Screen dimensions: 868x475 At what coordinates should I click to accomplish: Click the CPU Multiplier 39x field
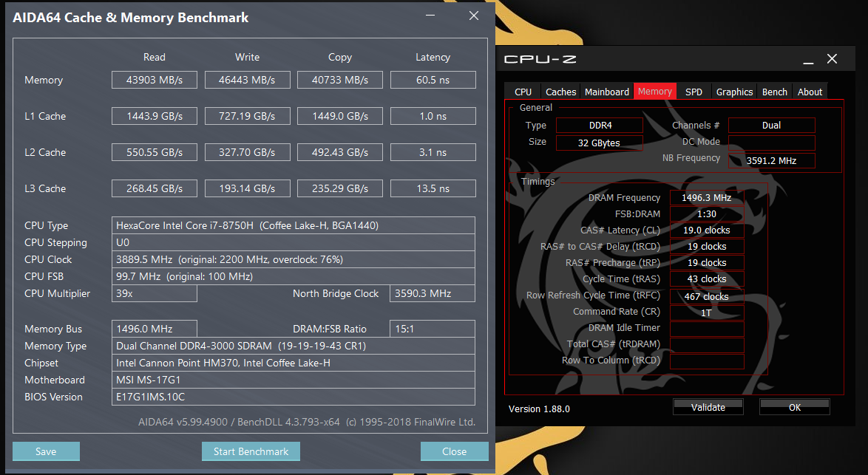(x=155, y=293)
